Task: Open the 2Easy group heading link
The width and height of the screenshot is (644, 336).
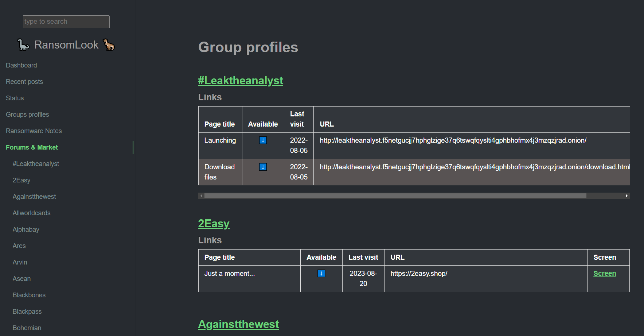Action: coord(214,224)
